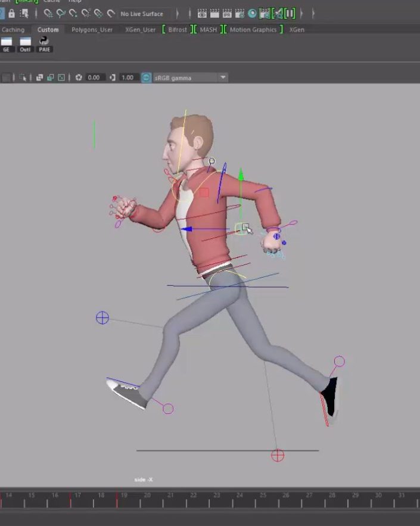Make the selected object live with magnet icon
This screenshot has width=420, height=526.
click(111, 14)
